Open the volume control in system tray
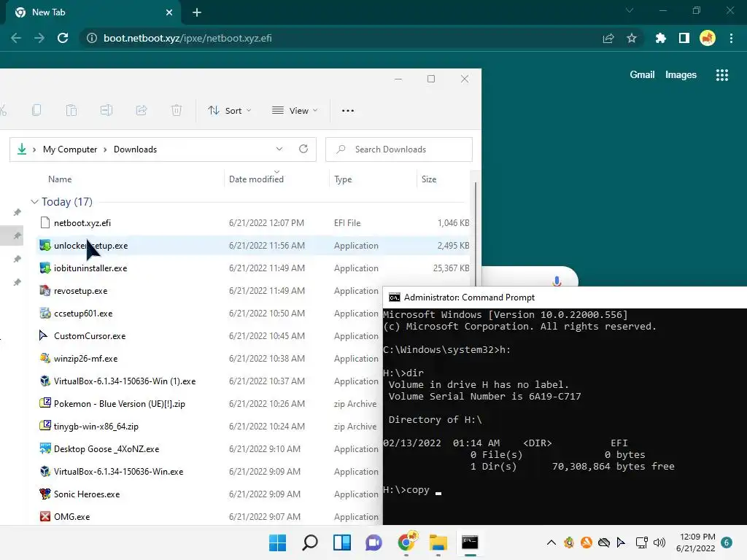Screen dimensions: 747x560 tap(659, 542)
